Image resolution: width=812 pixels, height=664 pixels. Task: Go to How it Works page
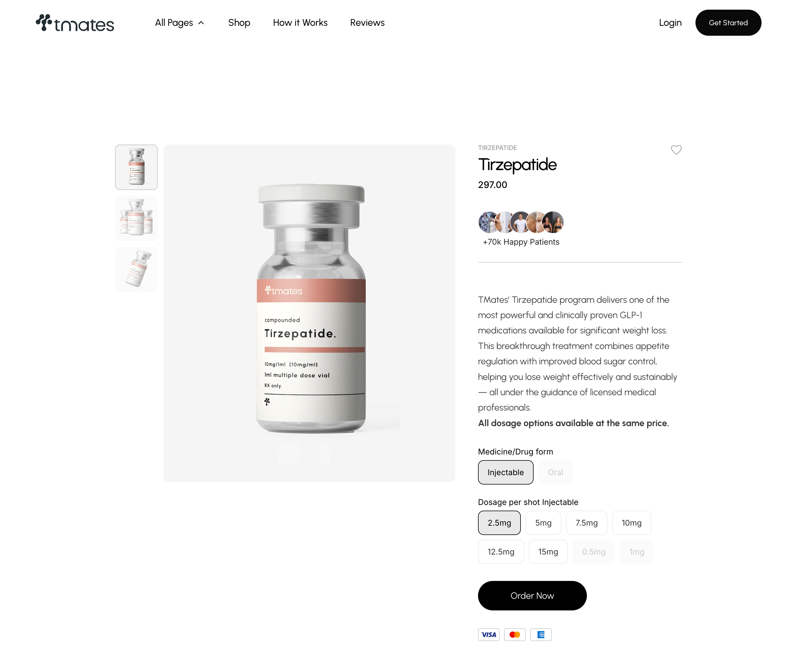(x=300, y=23)
